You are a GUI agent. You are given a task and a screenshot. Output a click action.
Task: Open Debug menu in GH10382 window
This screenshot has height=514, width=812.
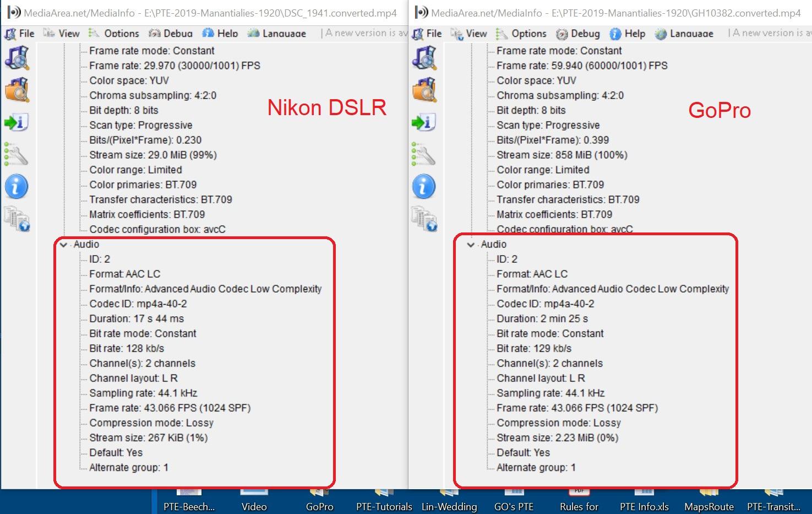[578, 34]
